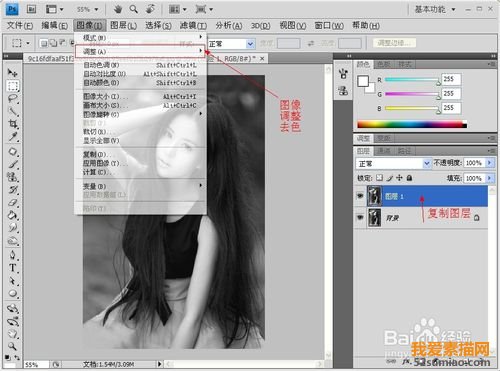Select the Paint Bucket tool
The width and height of the screenshot is (500, 371).
click(x=13, y=215)
